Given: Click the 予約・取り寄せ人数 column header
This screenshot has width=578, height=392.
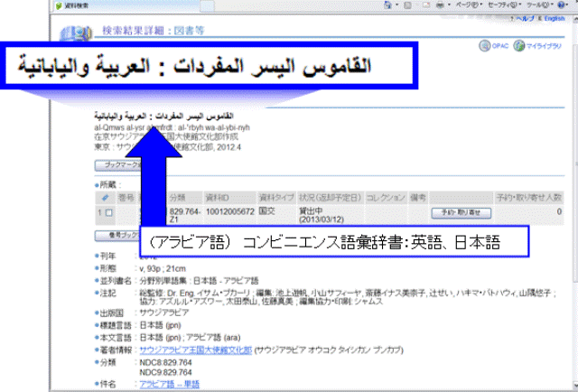Looking at the screenshot, I should (528, 198).
